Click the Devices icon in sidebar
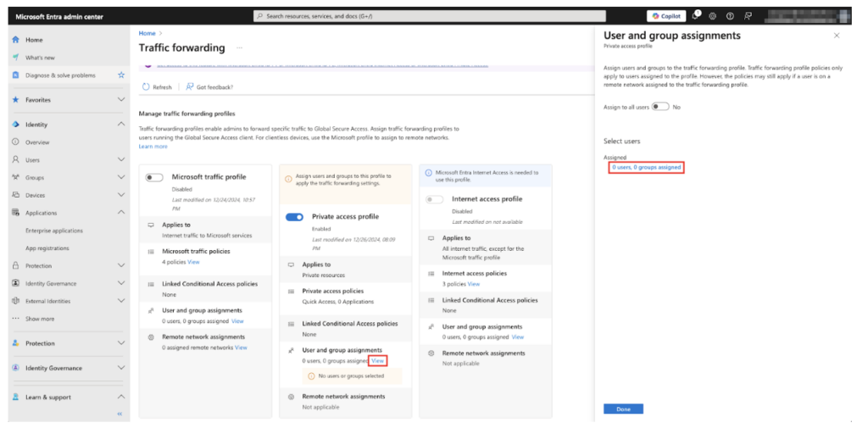 (16, 195)
